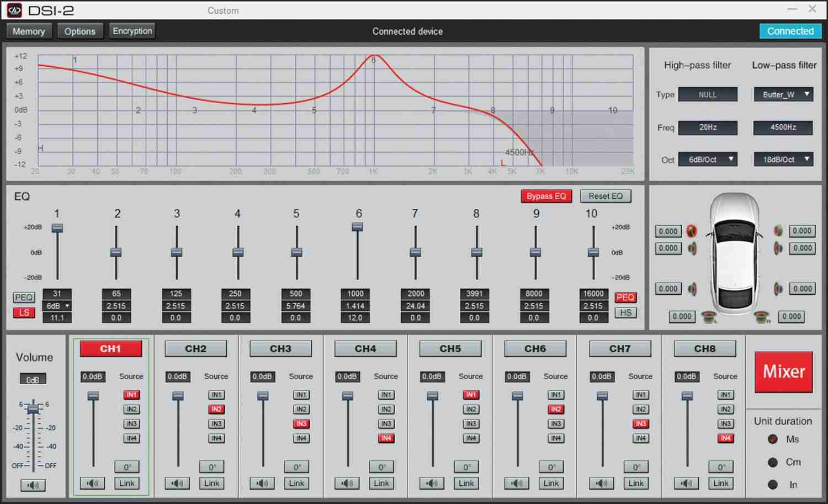This screenshot has width=828, height=504.
Task: Toggle IN3 source for CH3
Action: tap(301, 424)
